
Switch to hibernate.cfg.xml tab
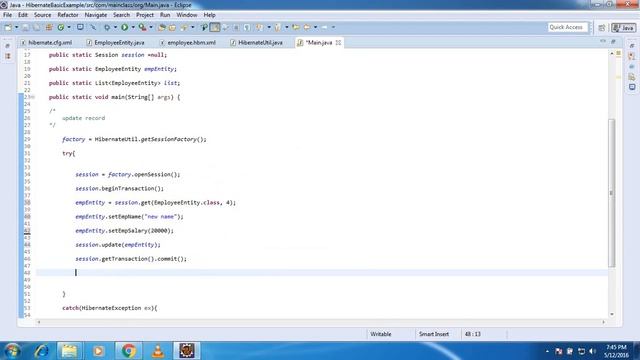click(x=46, y=42)
